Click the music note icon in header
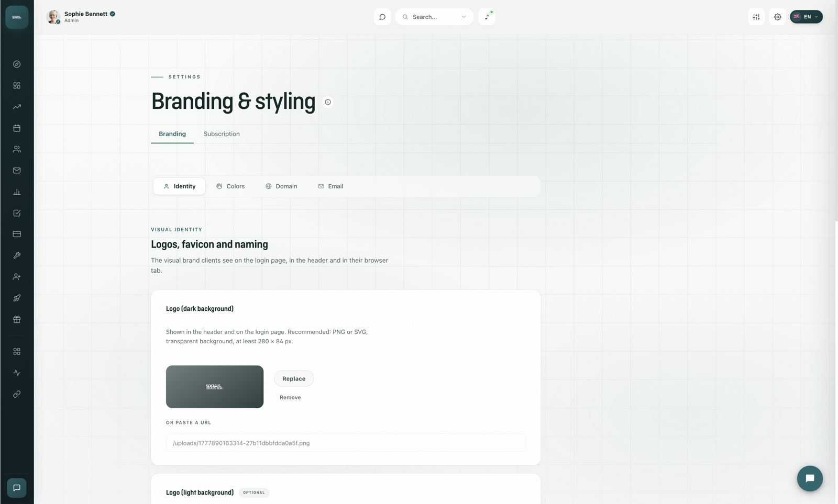 click(x=487, y=17)
